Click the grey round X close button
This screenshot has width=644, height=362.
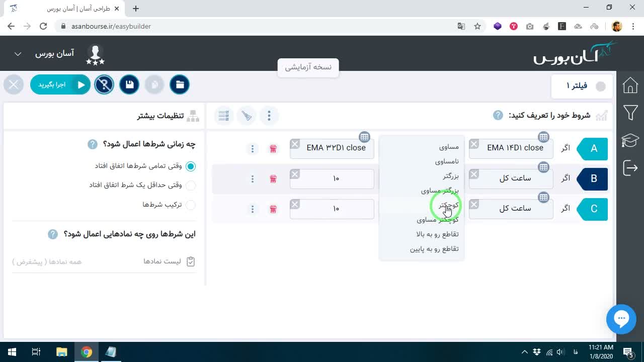[x=14, y=84]
